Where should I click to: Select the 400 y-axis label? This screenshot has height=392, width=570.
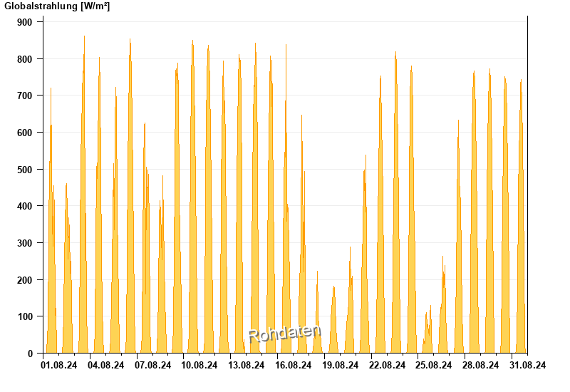(x=25, y=207)
